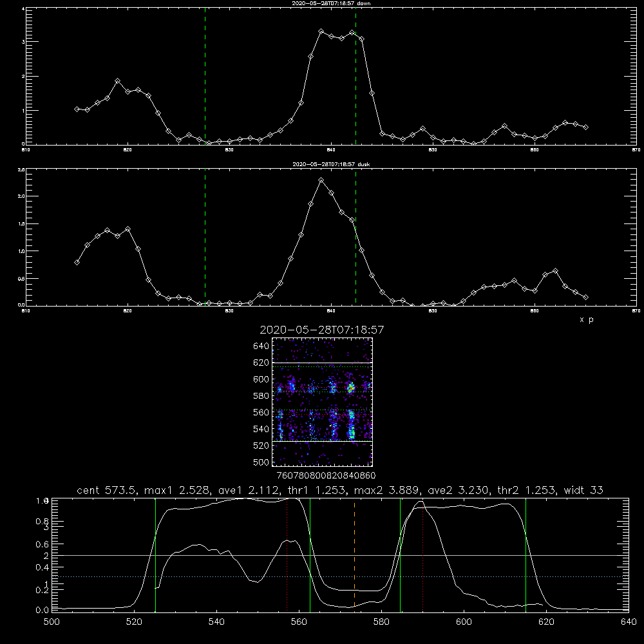Click the dotted blue threshold line in bottom plot

point(340,576)
